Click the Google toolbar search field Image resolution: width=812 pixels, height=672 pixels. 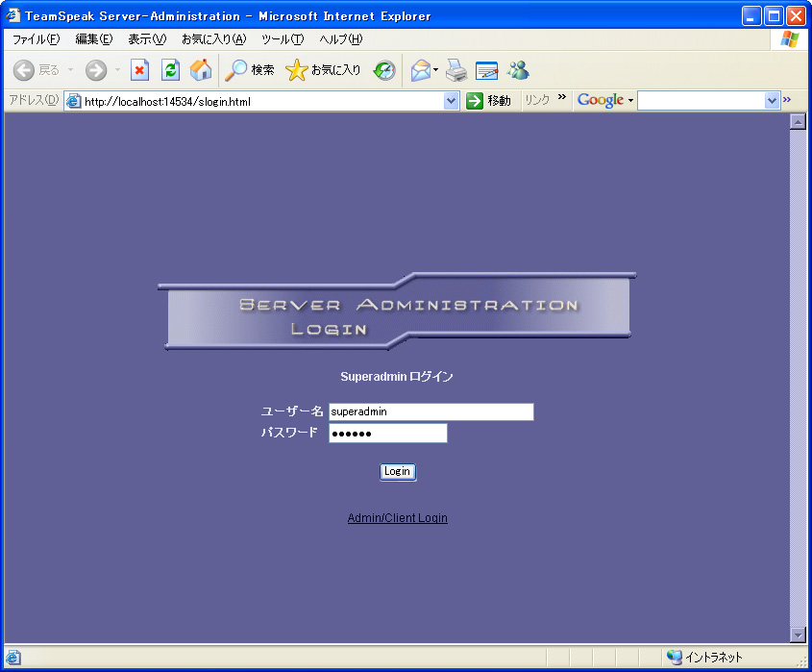click(x=701, y=101)
